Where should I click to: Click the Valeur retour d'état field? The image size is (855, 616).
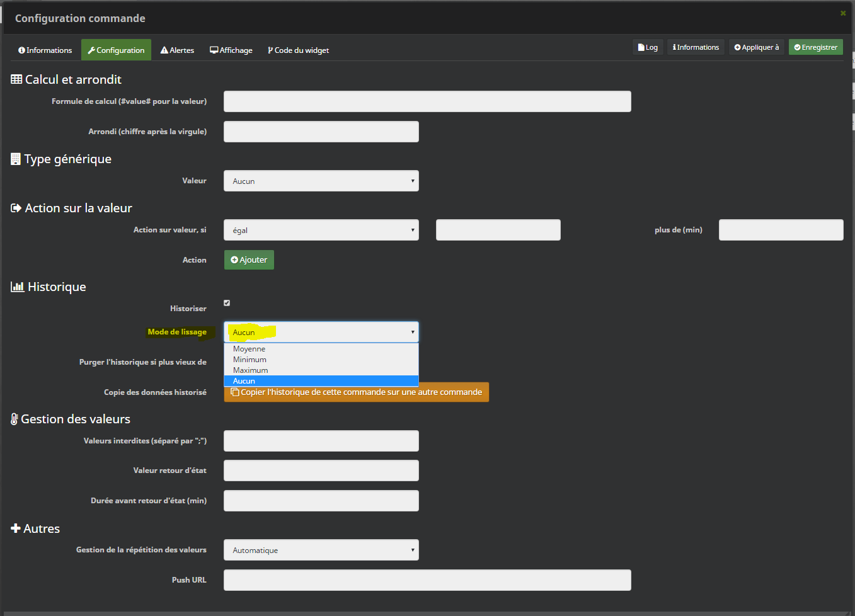(x=321, y=471)
